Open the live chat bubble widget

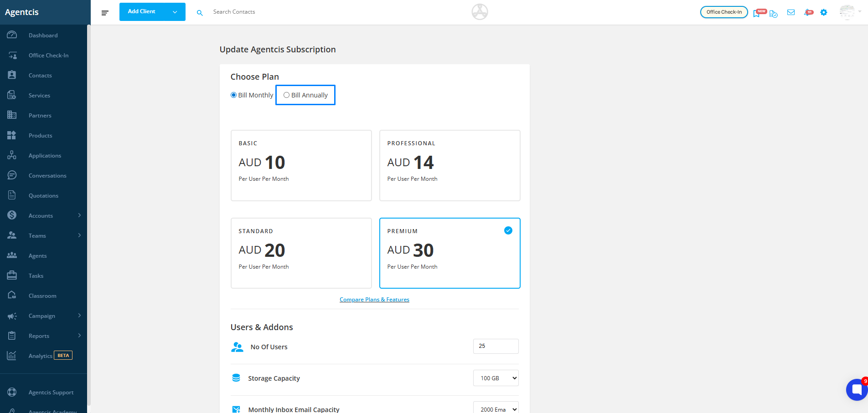857,390
